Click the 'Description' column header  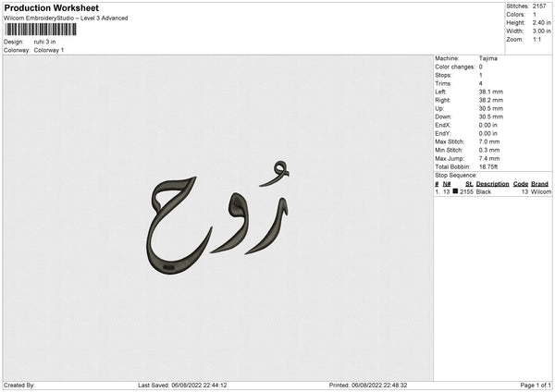tap(492, 184)
